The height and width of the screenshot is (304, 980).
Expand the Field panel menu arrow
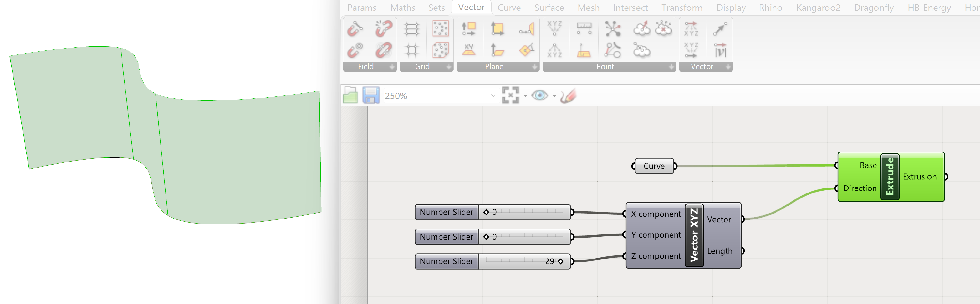(x=392, y=67)
